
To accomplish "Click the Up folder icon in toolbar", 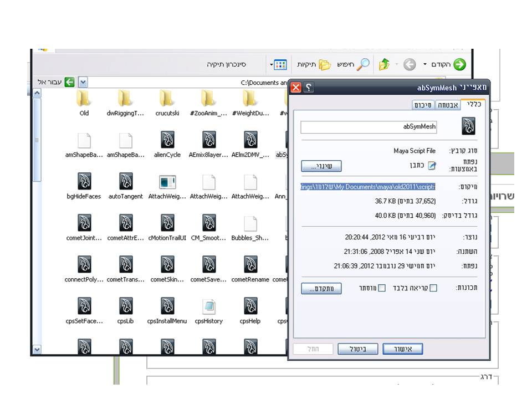I will (x=384, y=64).
